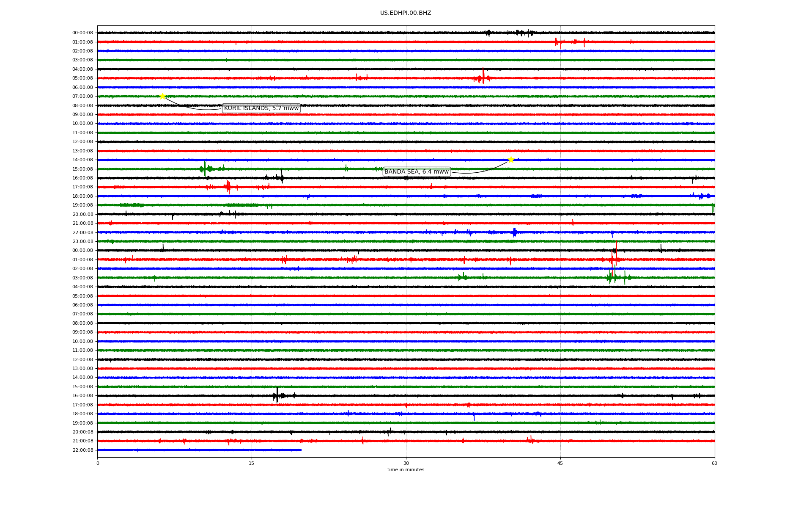The image size is (812, 508).
Task: Click the 'time in minutes' axis label
Action: [405, 469]
